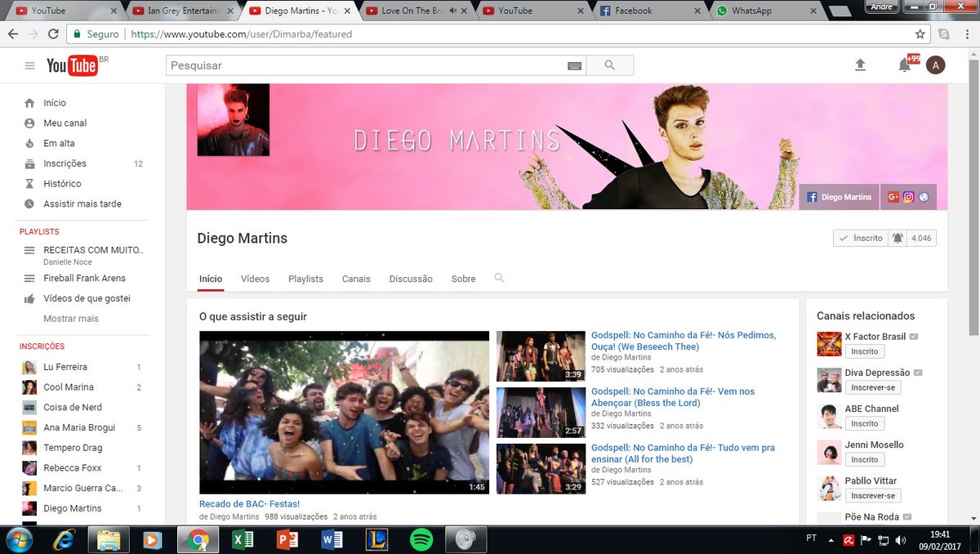Switch to the Discussão tab
Image resolution: width=980 pixels, height=554 pixels.
[x=411, y=279]
